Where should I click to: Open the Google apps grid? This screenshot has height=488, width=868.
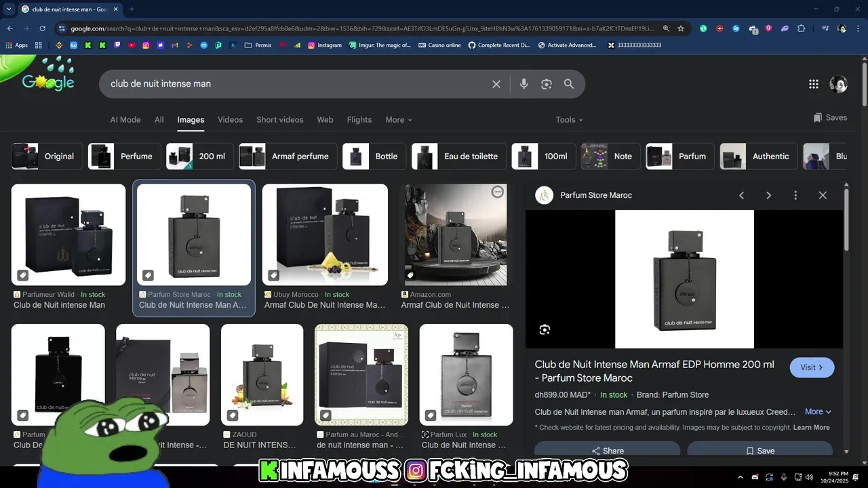click(814, 84)
